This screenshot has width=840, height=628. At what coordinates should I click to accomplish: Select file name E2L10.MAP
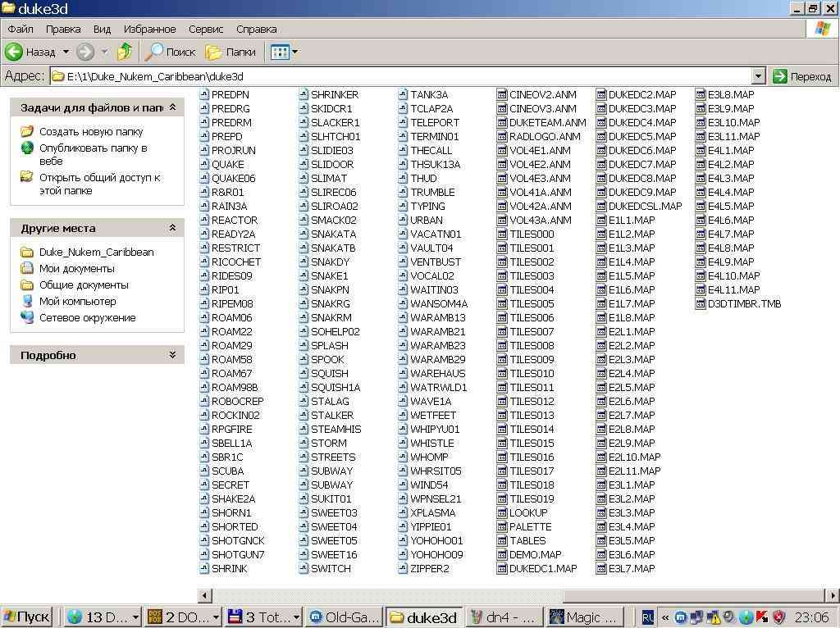(635, 457)
